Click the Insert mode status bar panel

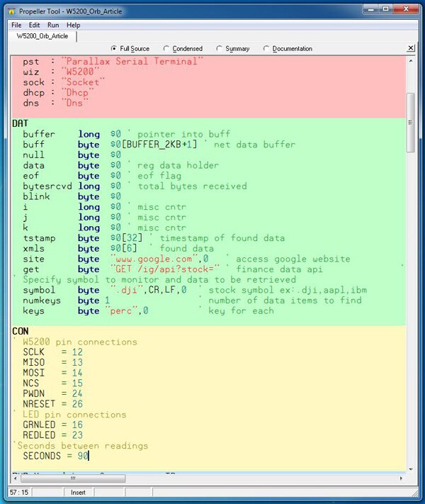[x=78, y=492]
